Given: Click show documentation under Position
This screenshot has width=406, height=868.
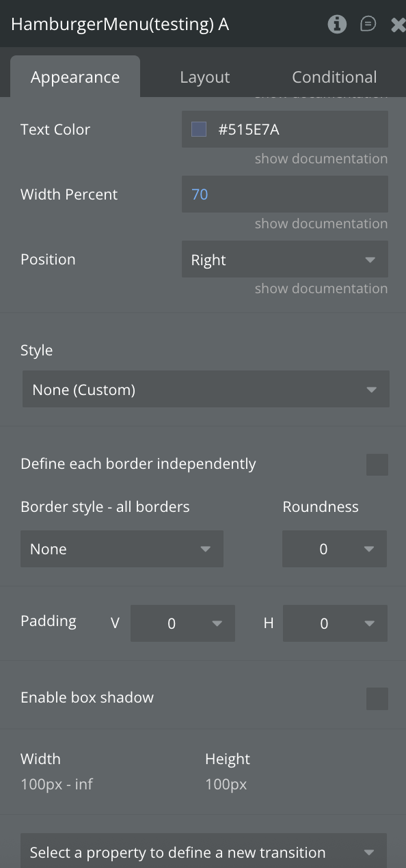Looking at the screenshot, I should click(x=321, y=288).
